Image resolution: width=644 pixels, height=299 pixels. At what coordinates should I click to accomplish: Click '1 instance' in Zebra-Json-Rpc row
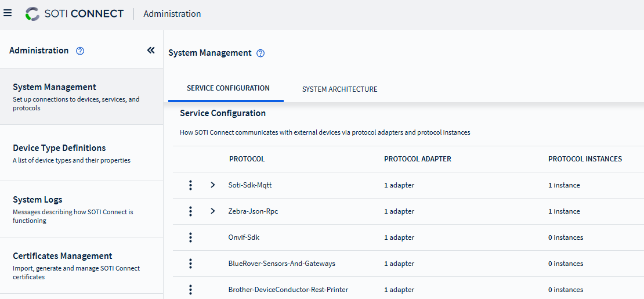tap(565, 211)
